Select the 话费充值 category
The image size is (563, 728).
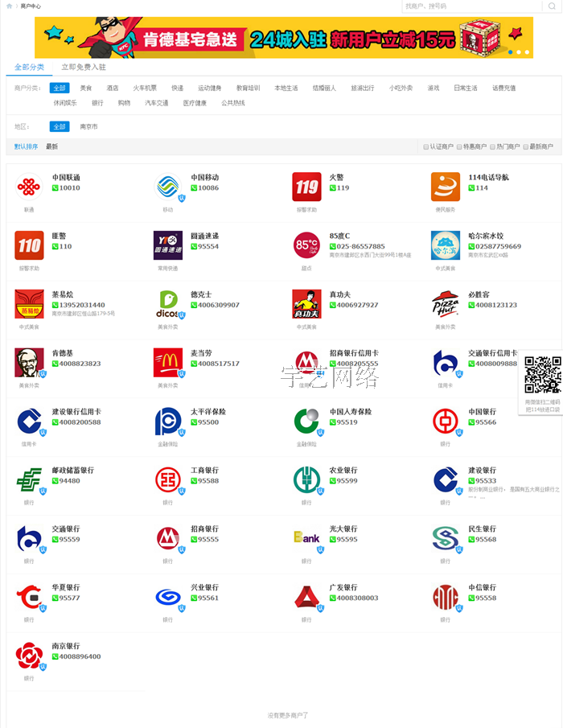pos(503,88)
